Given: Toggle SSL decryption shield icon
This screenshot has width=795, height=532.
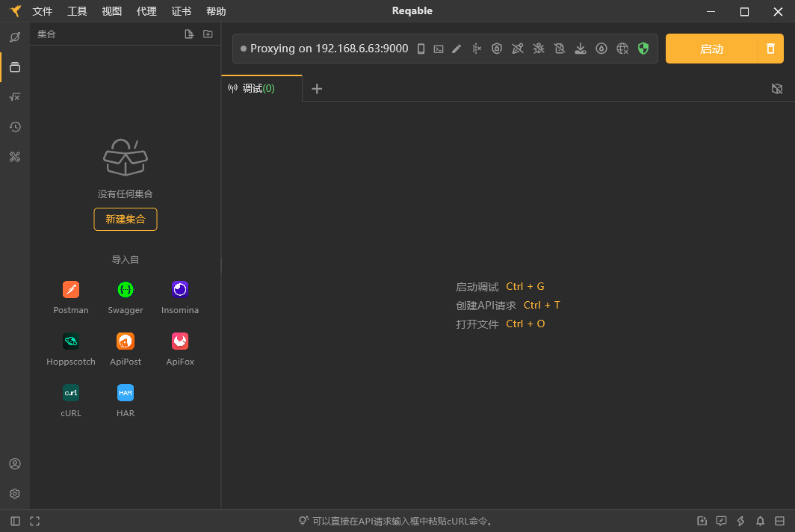Looking at the screenshot, I should [x=497, y=48].
